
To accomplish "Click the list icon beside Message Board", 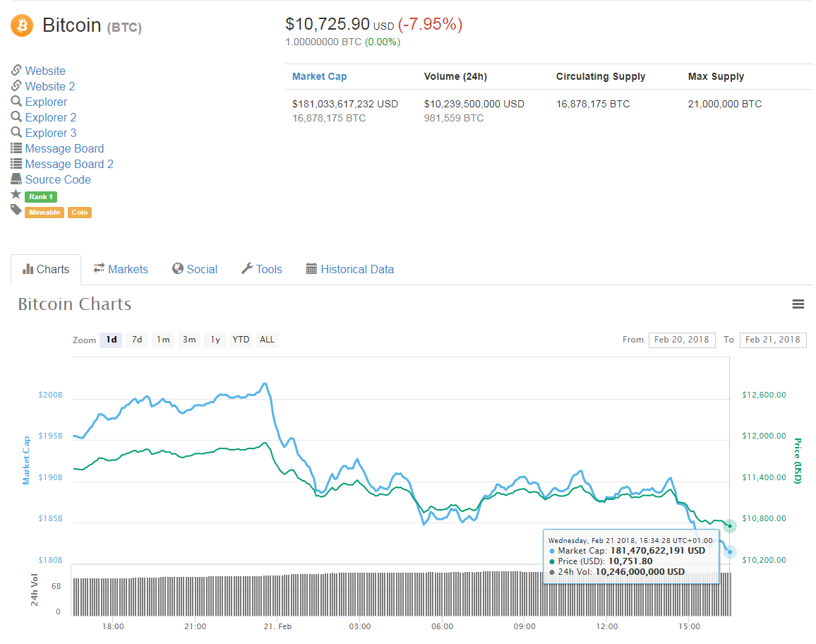I will coord(16,148).
